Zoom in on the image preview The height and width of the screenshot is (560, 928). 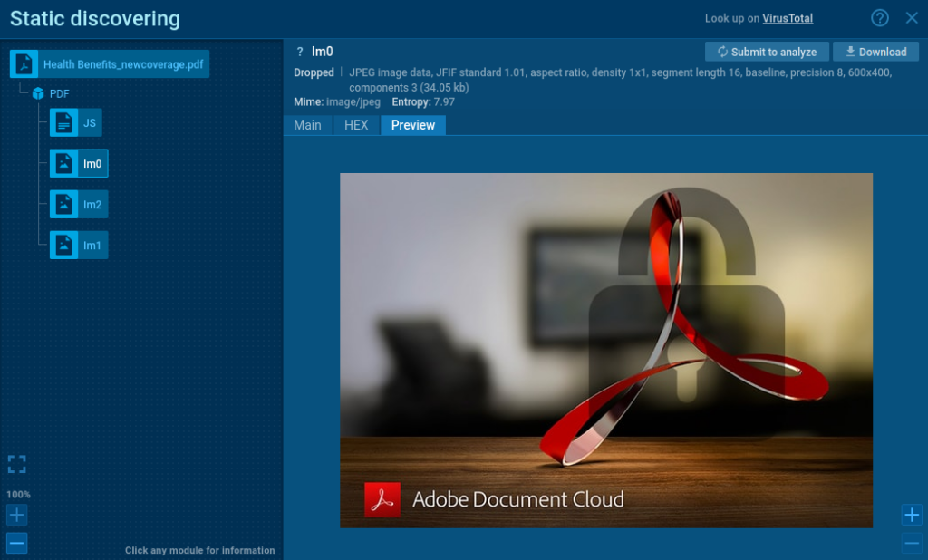pos(912,515)
